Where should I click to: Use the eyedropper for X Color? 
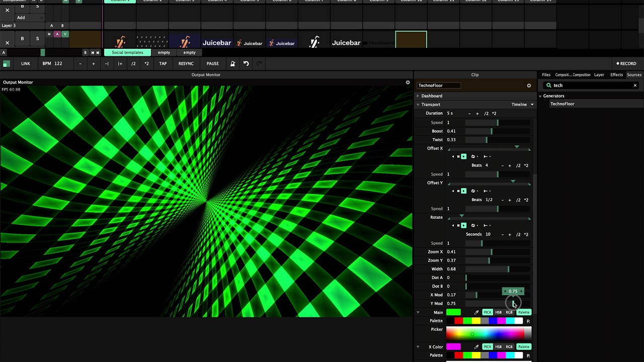click(476, 347)
